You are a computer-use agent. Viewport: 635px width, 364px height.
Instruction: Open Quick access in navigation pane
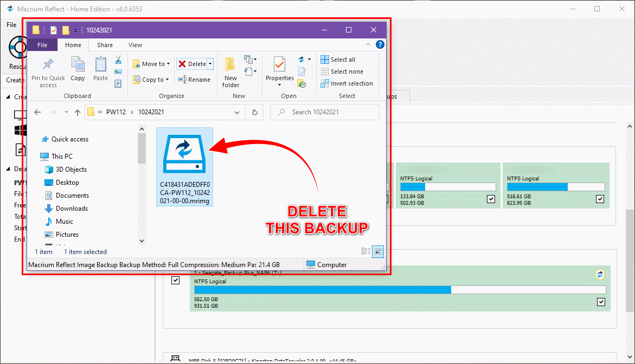[65, 139]
